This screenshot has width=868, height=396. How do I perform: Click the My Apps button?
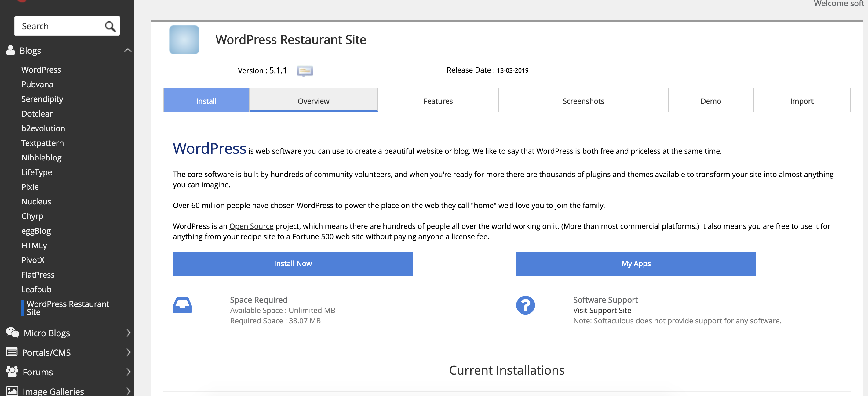coord(636,264)
